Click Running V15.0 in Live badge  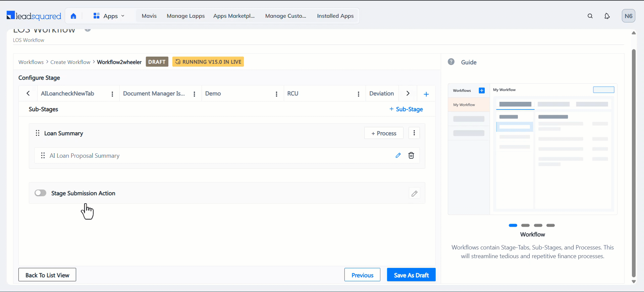[208, 62]
